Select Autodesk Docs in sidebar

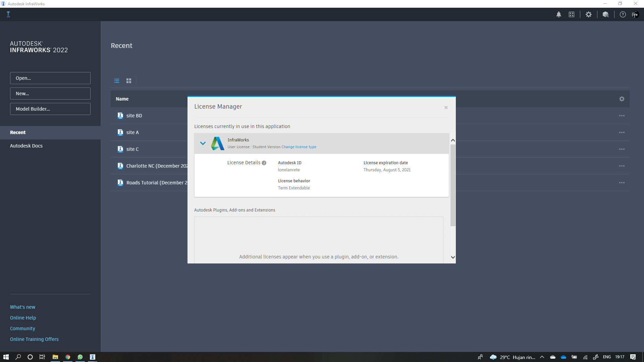(x=26, y=146)
